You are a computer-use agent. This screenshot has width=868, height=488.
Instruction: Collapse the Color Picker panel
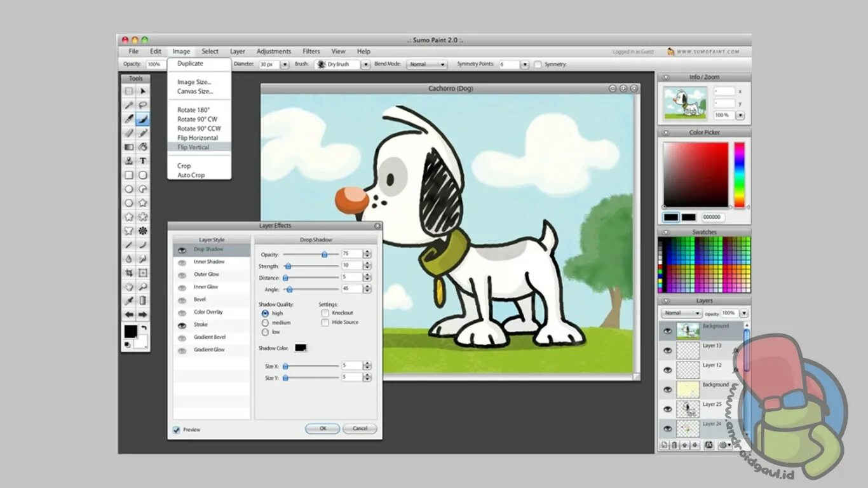coord(665,133)
